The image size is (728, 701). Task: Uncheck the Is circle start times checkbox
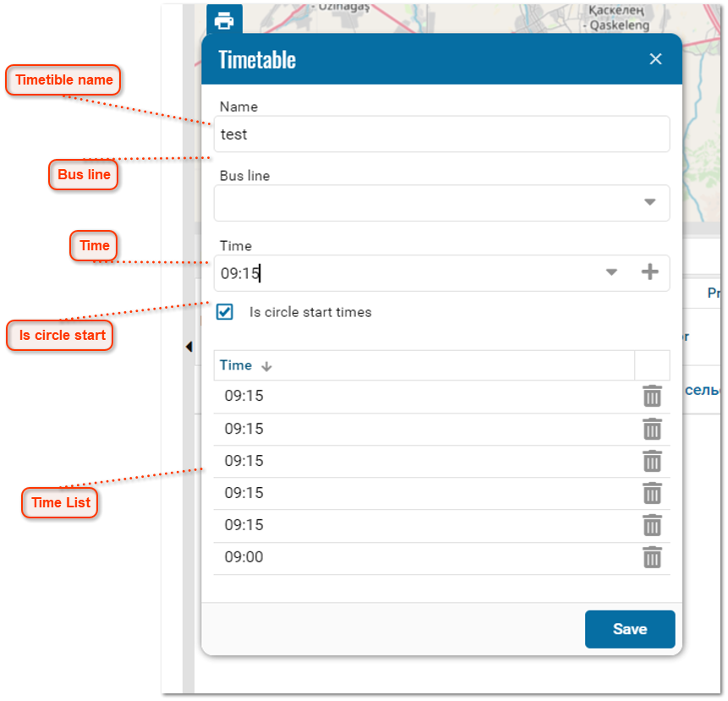pyautogui.click(x=224, y=312)
